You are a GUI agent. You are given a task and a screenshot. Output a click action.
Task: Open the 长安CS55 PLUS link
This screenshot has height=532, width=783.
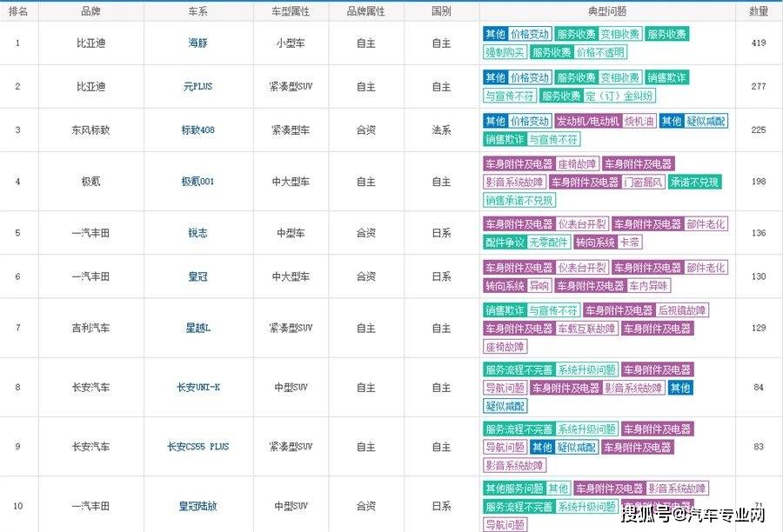[198, 447]
